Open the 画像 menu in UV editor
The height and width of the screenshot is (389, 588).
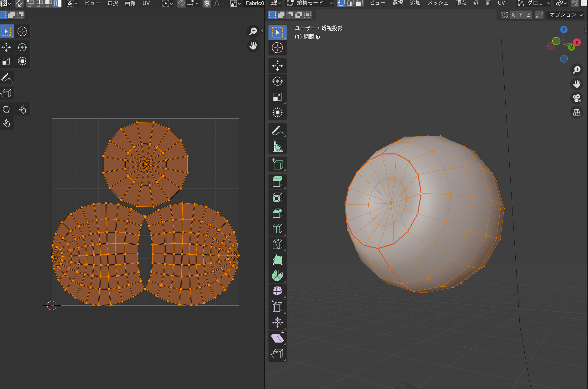coord(130,3)
